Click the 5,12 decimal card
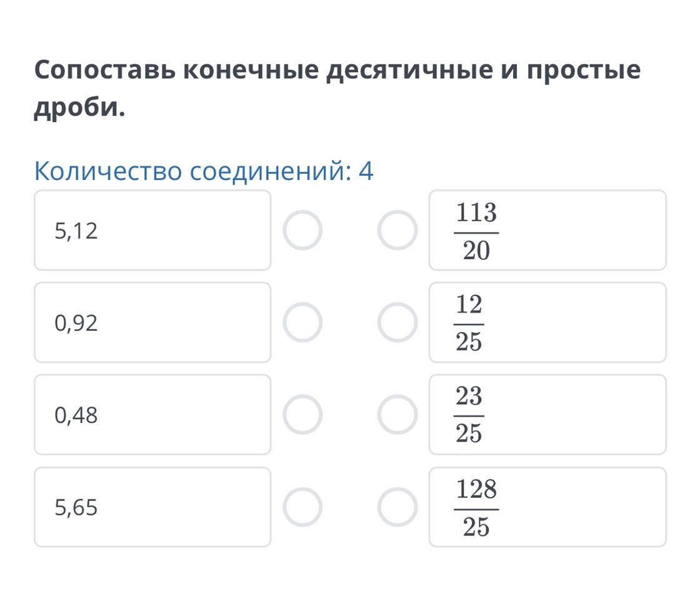Screen dimensions: 700x598 pyautogui.click(x=152, y=230)
